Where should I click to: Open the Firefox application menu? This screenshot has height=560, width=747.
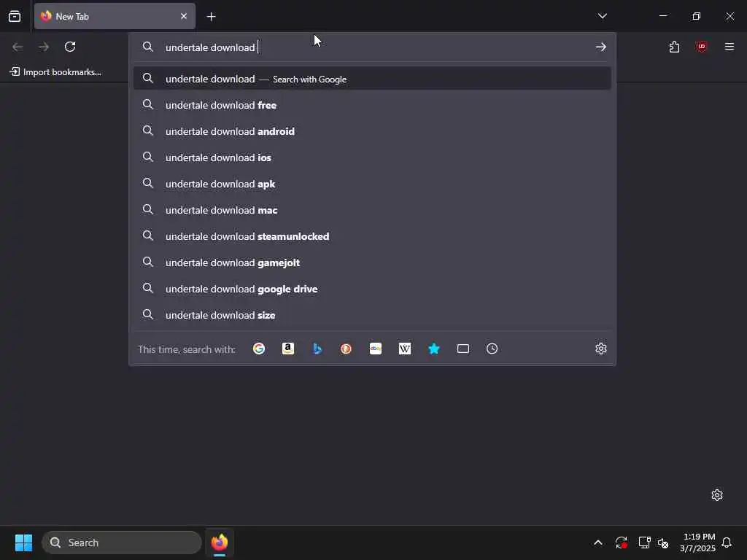coord(729,47)
